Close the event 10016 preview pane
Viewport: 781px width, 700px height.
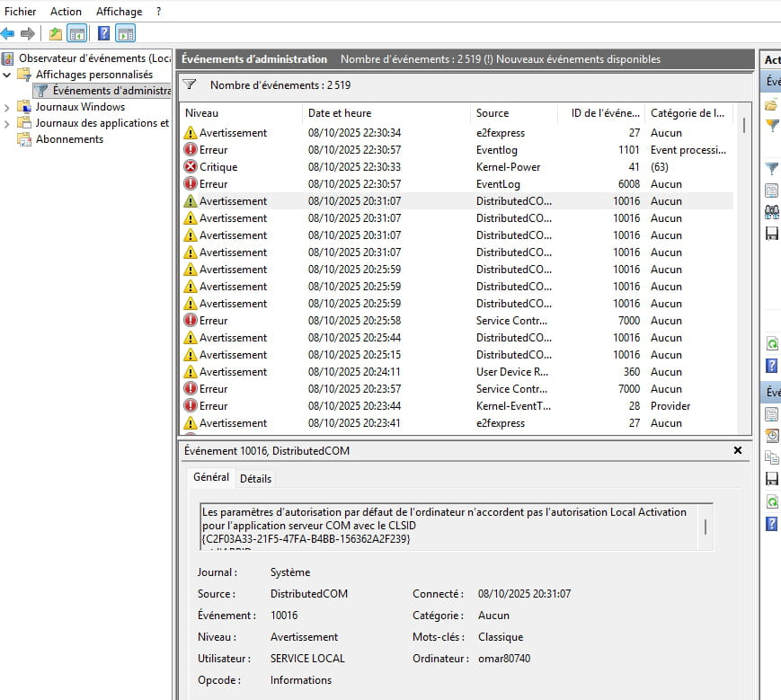tap(738, 450)
